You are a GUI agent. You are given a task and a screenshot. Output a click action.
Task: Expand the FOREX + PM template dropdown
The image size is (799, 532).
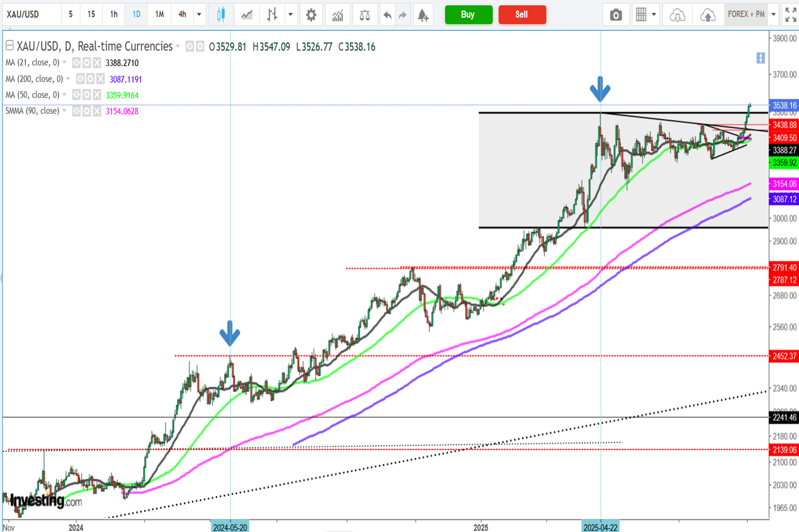(773, 15)
